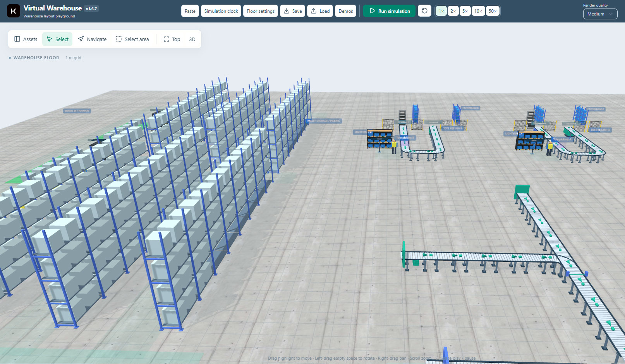The image size is (625, 364).
Task: Select the worker at Tote picking A
Action: pos(549,148)
